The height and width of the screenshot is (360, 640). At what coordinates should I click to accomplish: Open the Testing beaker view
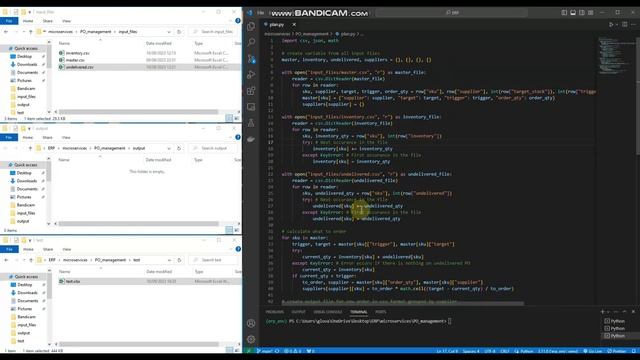click(251, 123)
